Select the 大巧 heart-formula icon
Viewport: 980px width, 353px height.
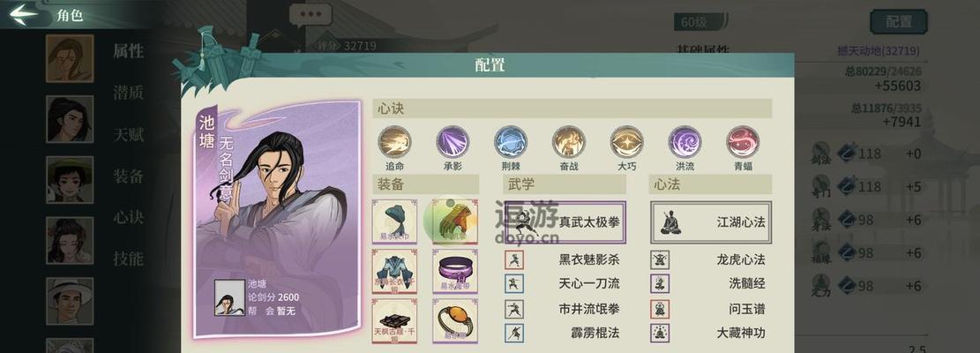tap(627, 142)
